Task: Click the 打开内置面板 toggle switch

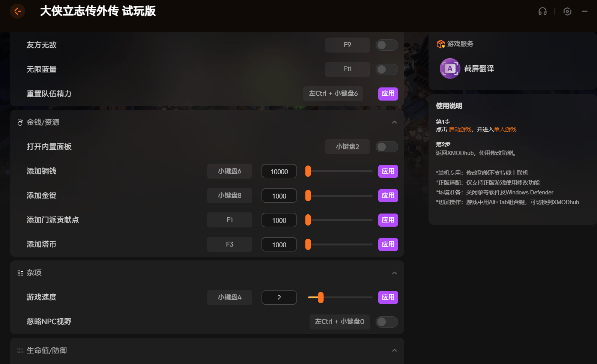Action: pos(386,147)
